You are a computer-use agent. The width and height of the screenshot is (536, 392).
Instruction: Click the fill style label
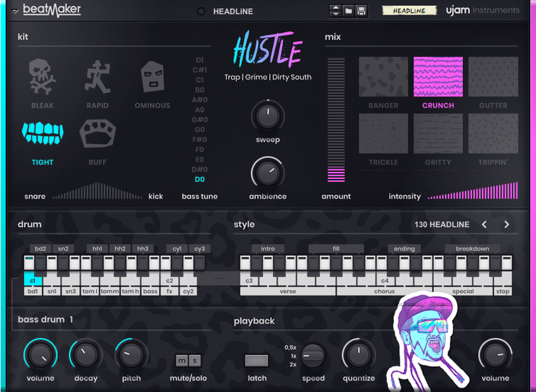click(x=336, y=249)
